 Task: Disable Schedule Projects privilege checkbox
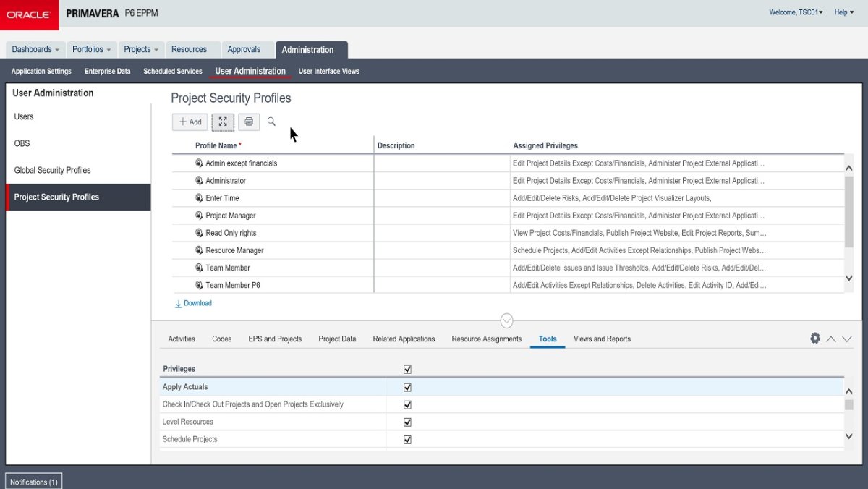(x=407, y=439)
